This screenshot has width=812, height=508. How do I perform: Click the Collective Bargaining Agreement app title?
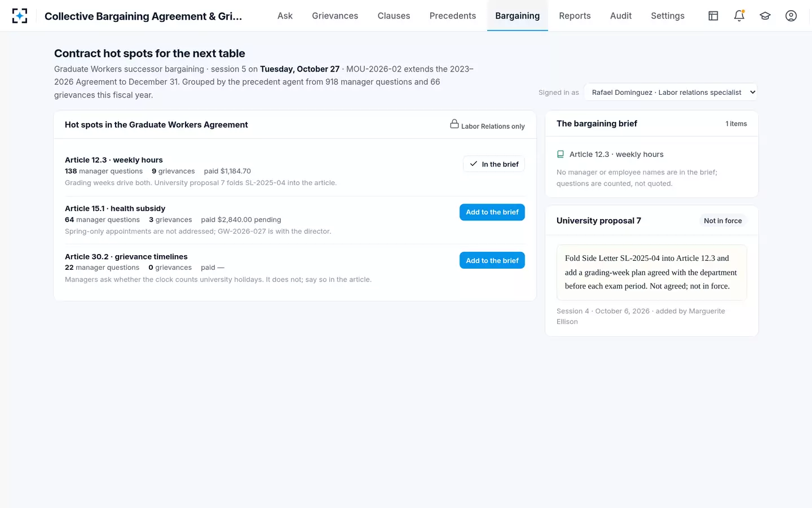pyautogui.click(x=143, y=16)
